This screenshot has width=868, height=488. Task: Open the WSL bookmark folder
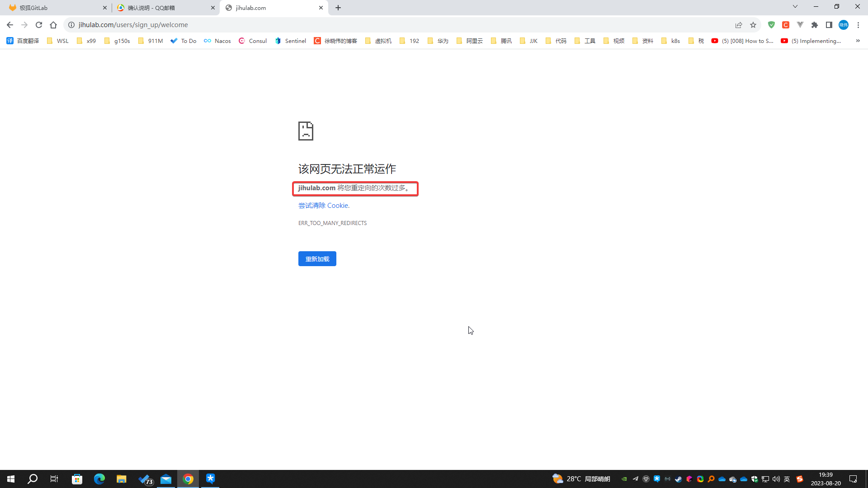(x=58, y=41)
